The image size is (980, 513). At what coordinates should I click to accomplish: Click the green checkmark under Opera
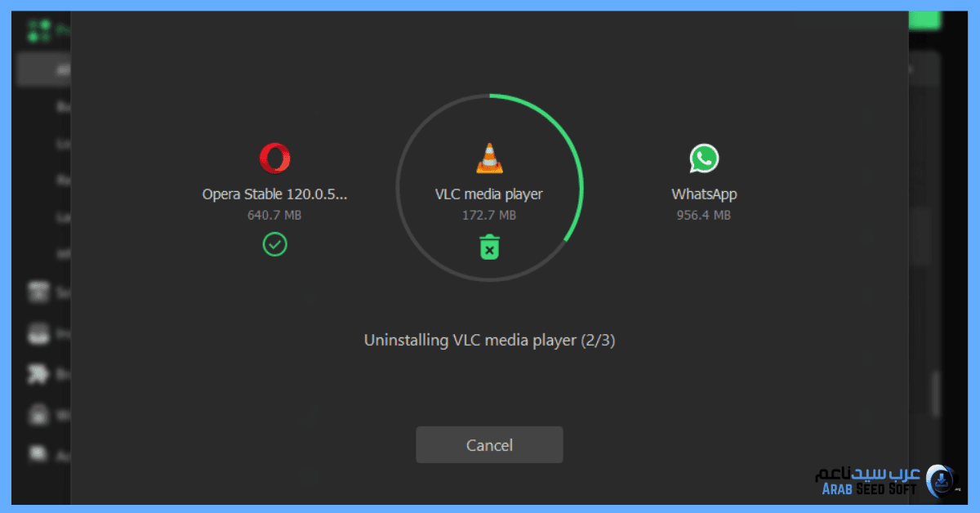(275, 243)
